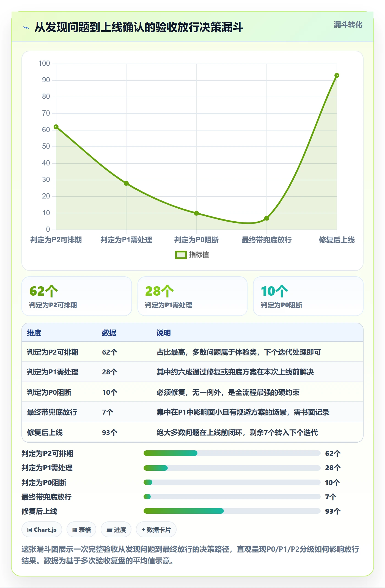The height and width of the screenshot is (588, 385).
Task: Click the 维度 column header
Action: click(34, 333)
